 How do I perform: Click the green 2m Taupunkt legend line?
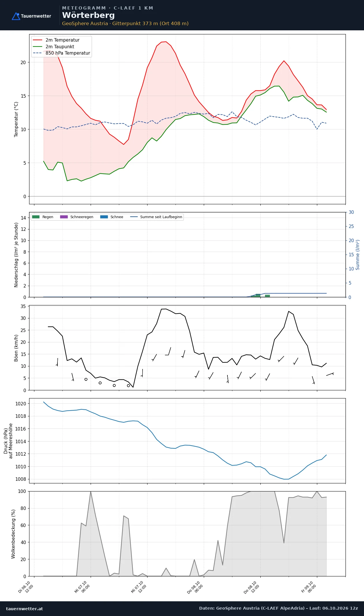pyautogui.click(x=38, y=47)
